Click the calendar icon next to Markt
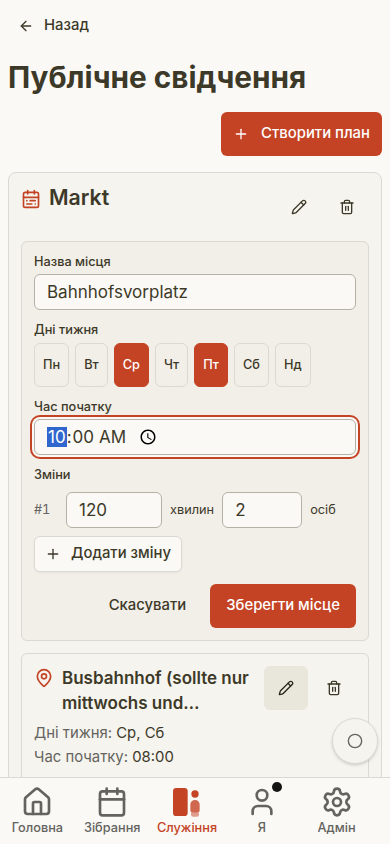Viewport: 390px width, 844px height. point(31,199)
